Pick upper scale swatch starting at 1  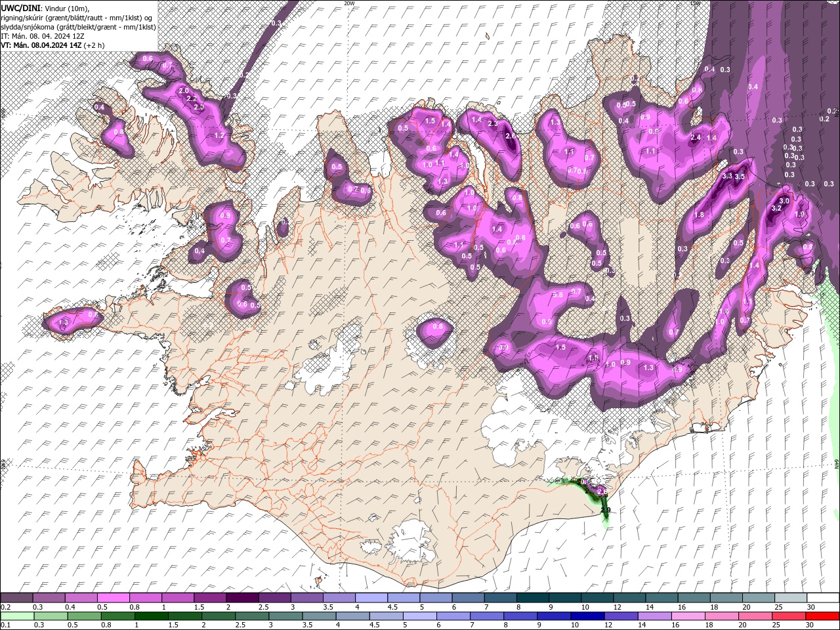pyautogui.click(x=177, y=598)
